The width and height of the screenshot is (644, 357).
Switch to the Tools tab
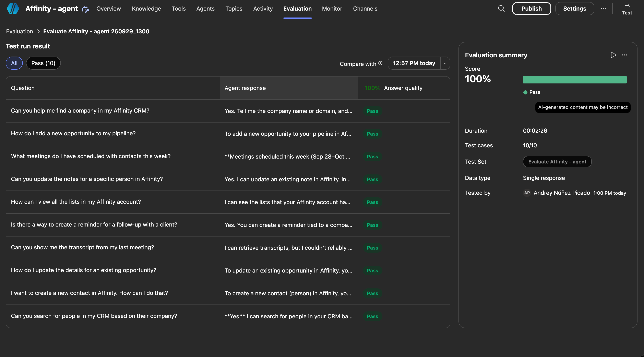point(179,9)
